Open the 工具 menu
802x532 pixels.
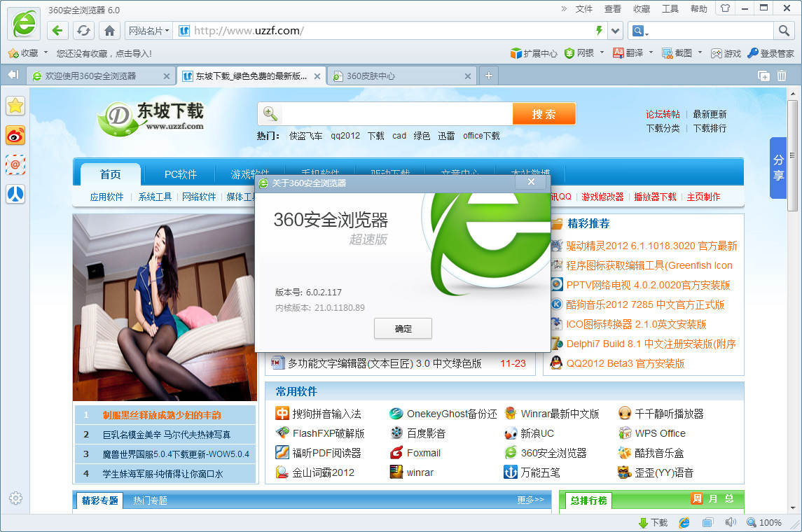click(670, 8)
